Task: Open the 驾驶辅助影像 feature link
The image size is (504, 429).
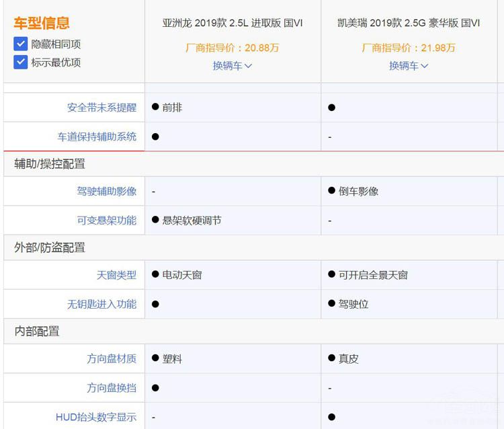Action: [x=106, y=192]
